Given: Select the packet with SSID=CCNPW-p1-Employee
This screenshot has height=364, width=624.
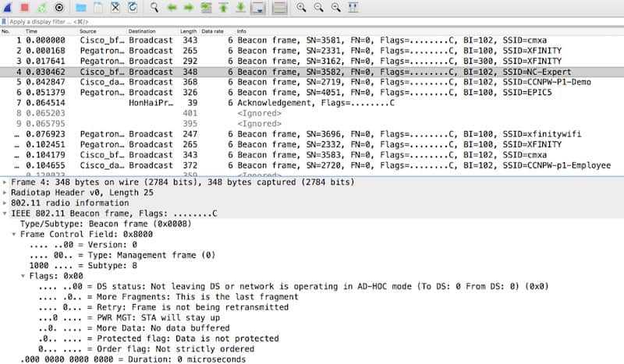Looking at the screenshot, I should point(312,165).
